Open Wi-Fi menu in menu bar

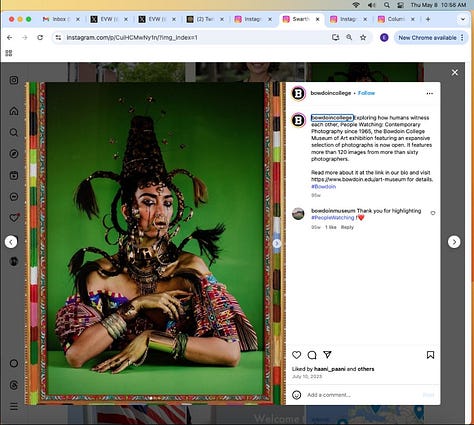pos(356,5)
